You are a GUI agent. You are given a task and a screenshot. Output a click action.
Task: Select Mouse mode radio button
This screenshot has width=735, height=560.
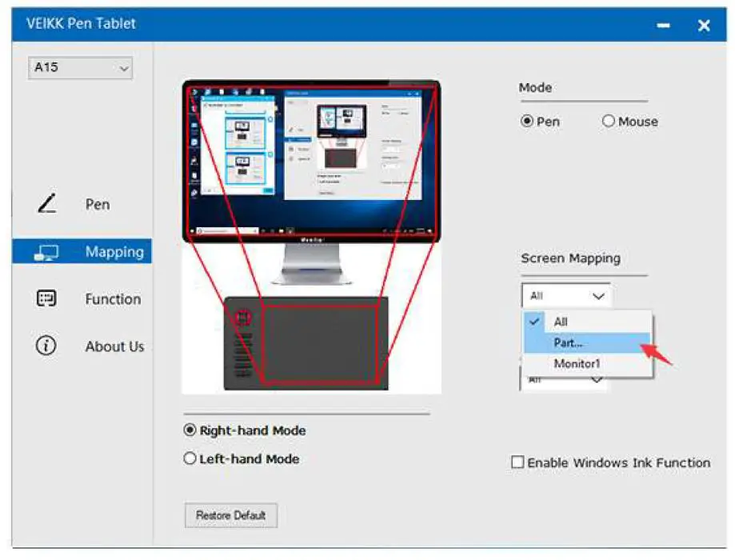pyautogui.click(x=609, y=122)
